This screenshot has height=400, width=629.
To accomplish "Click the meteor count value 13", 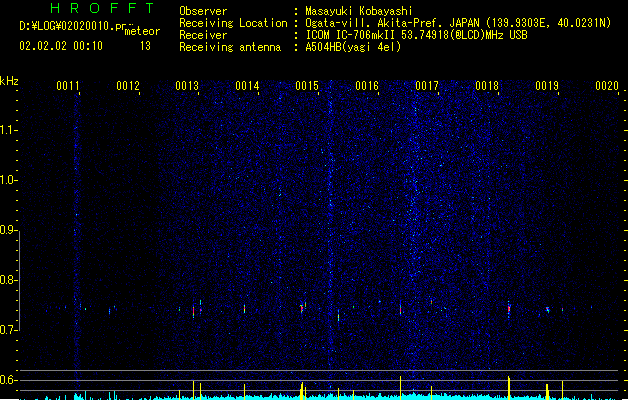I will (145, 46).
